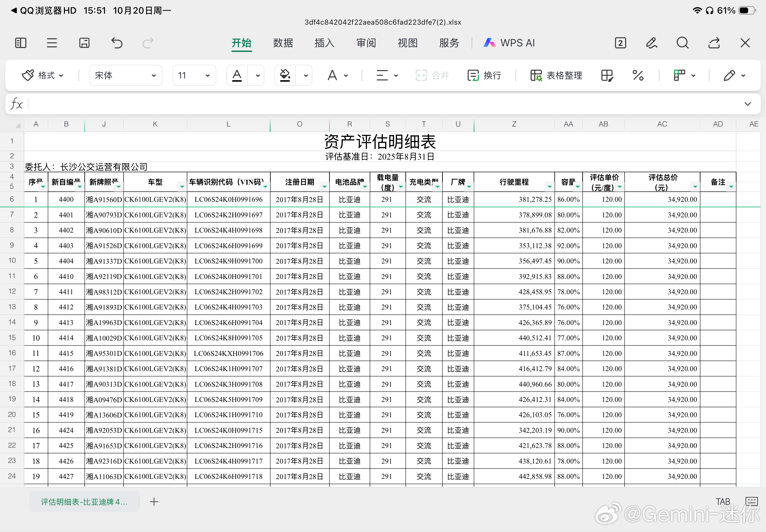Click the fill color bucket swatch

pyautogui.click(x=285, y=75)
